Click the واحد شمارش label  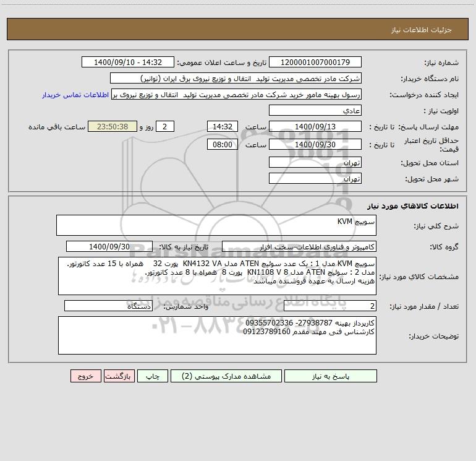click(x=186, y=307)
